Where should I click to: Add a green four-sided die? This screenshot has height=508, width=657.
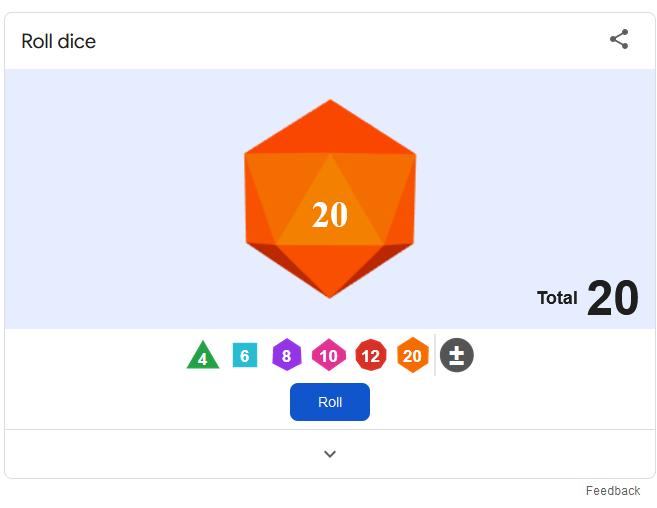click(203, 355)
